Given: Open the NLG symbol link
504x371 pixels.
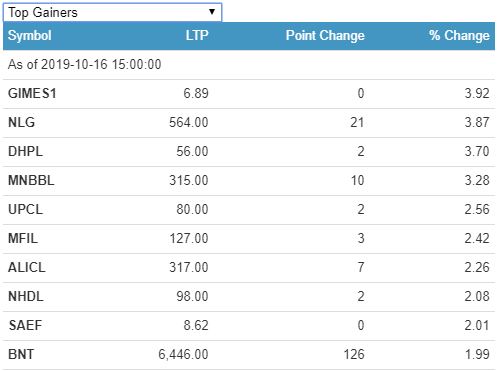Looking at the screenshot, I should point(21,122).
